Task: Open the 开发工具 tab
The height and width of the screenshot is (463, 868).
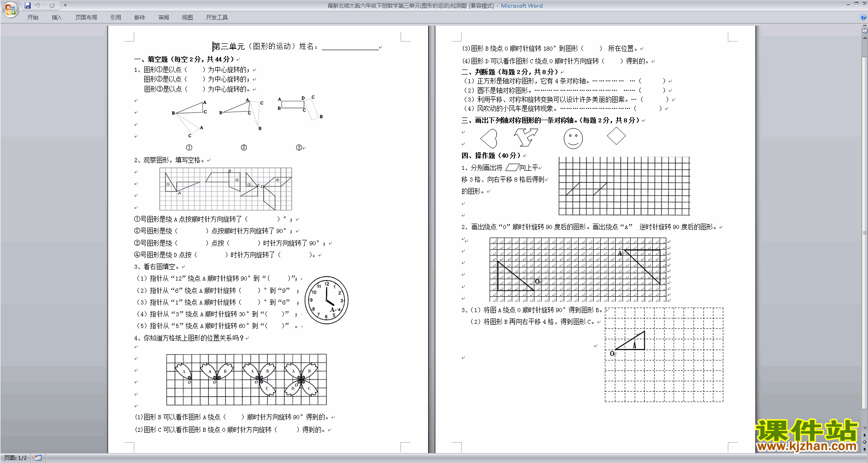Action: click(217, 17)
